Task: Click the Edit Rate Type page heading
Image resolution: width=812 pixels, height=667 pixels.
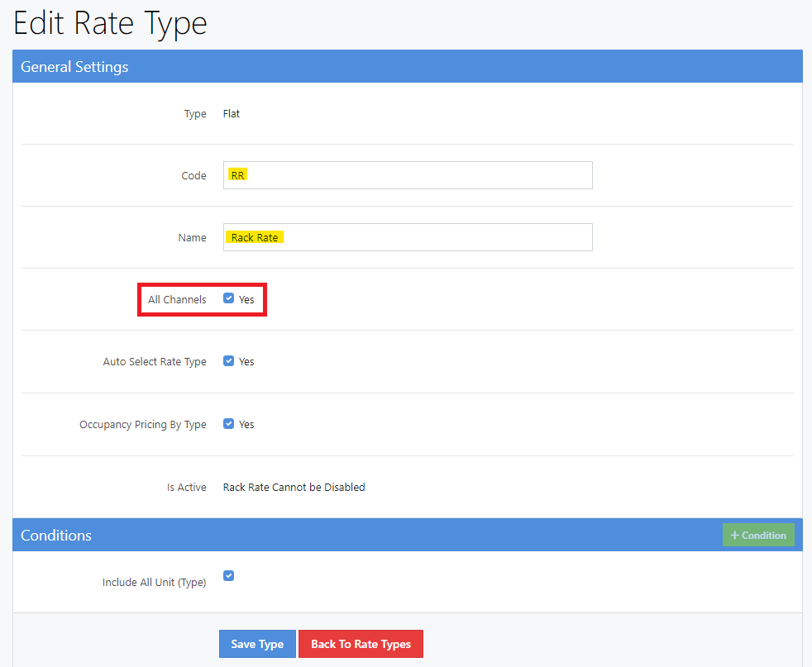Action: 110,22
